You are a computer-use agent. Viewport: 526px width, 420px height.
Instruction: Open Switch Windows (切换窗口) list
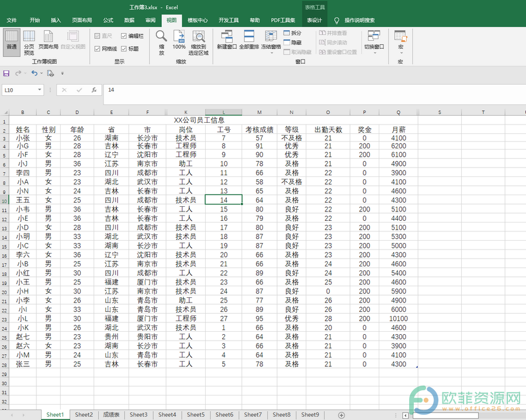(x=374, y=42)
